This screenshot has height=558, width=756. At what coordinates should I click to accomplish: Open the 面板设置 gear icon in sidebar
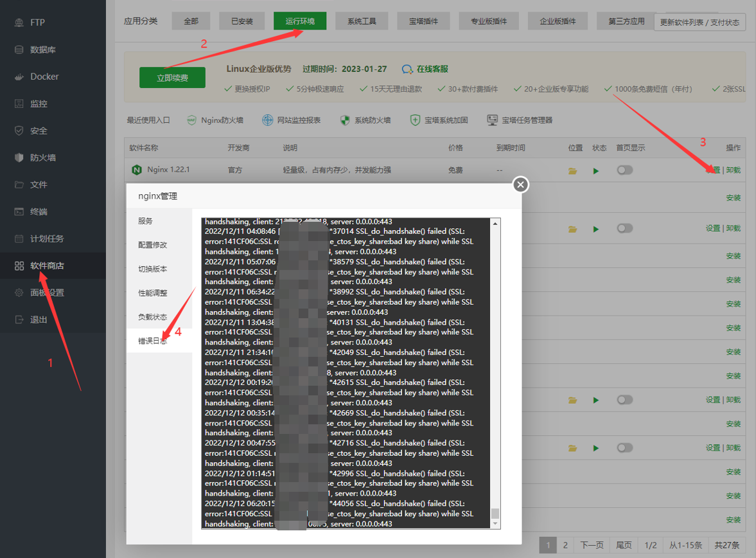pyautogui.click(x=19, y=293)
